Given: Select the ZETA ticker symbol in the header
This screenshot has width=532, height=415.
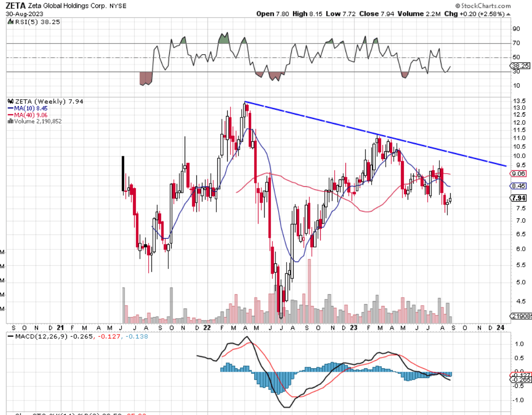Looking at the screenshot, I should 15,6.
